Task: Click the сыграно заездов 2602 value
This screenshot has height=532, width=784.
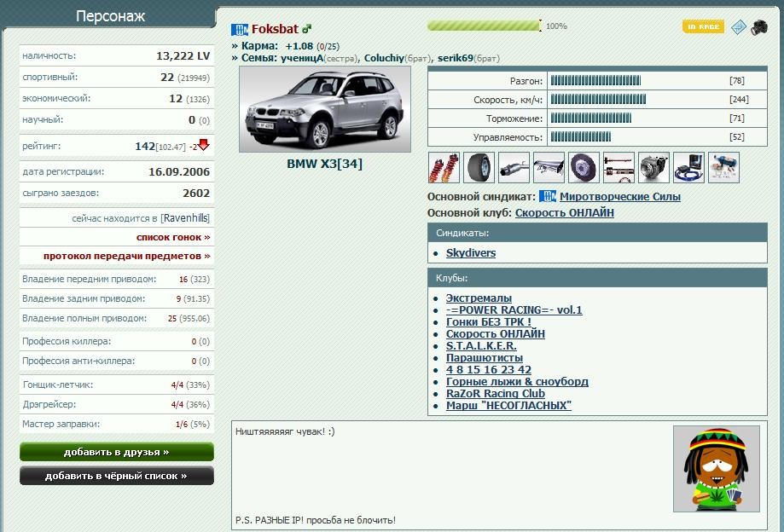Action: (x=196, y=194)
